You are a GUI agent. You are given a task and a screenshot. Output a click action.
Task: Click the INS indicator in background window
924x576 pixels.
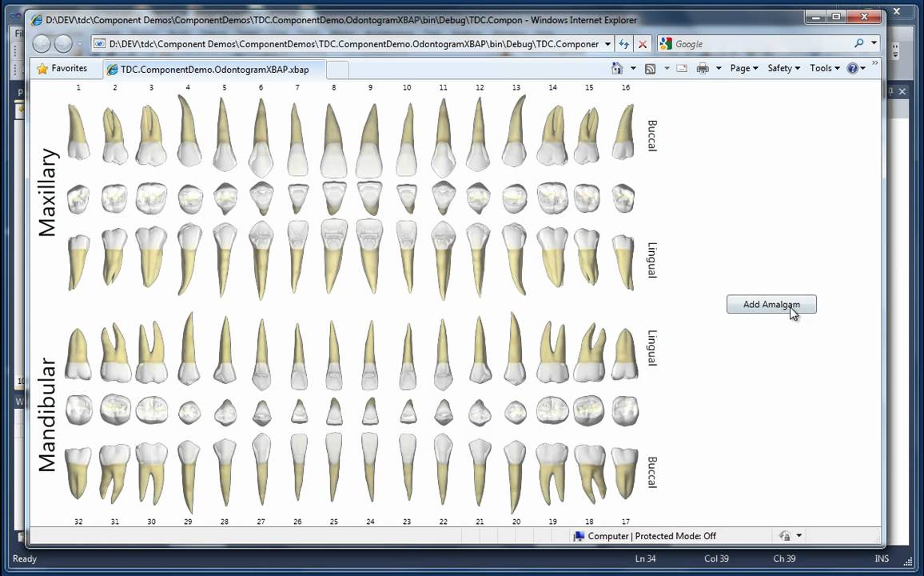point(882,559)
